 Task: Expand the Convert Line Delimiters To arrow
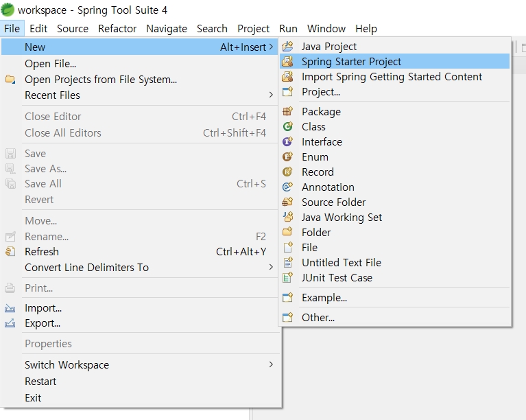271,267
